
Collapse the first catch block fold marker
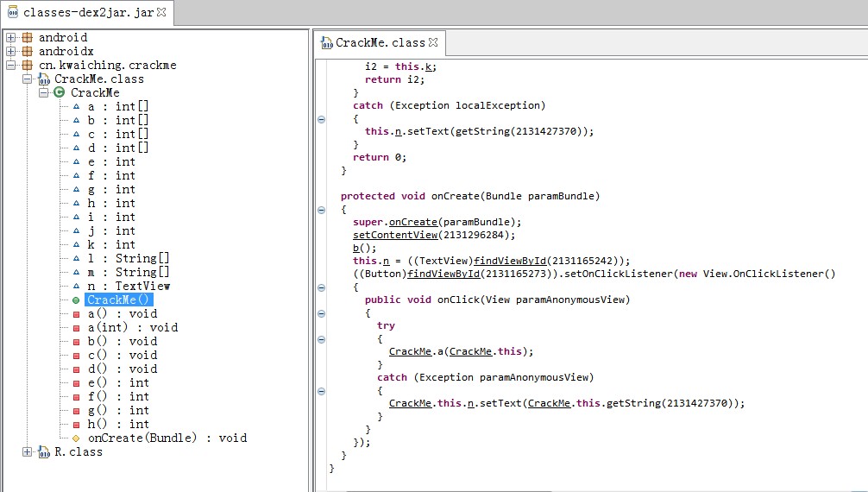click(x=321, y=119)
